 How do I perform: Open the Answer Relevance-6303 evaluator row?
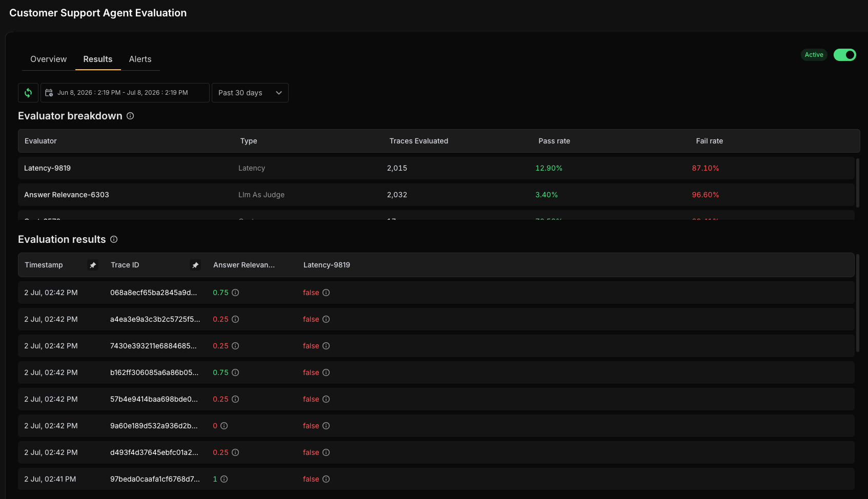coord(436,195)
